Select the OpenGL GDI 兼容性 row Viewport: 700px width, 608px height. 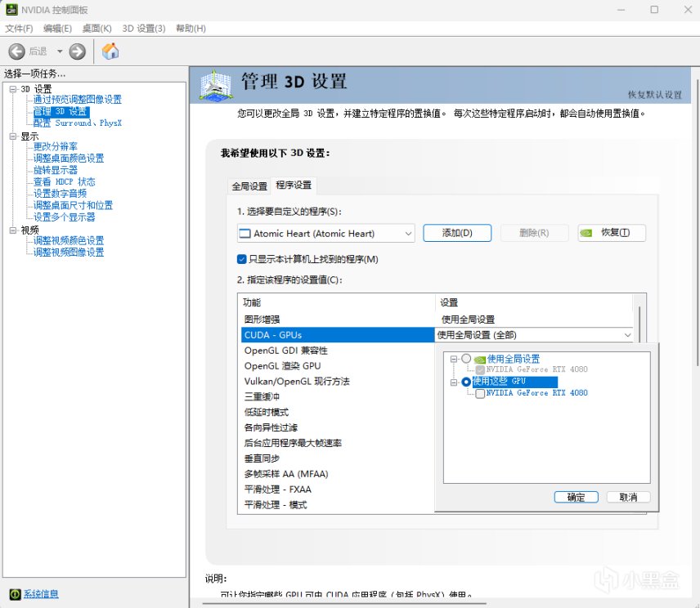(x=338, y=351)
